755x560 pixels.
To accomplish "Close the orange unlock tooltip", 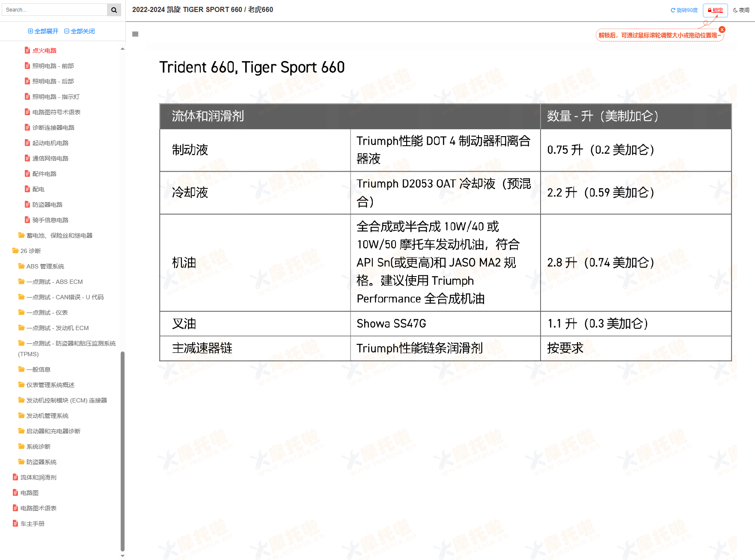I will pos(722,30).
